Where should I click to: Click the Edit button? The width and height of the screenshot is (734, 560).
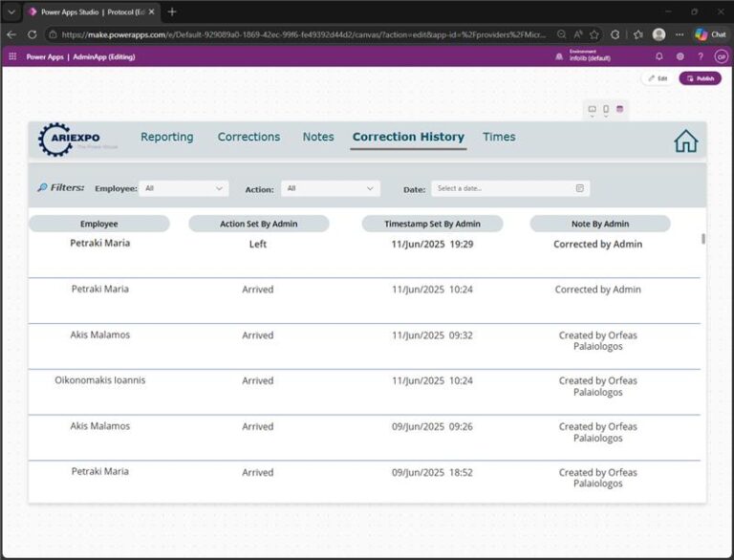658,78
